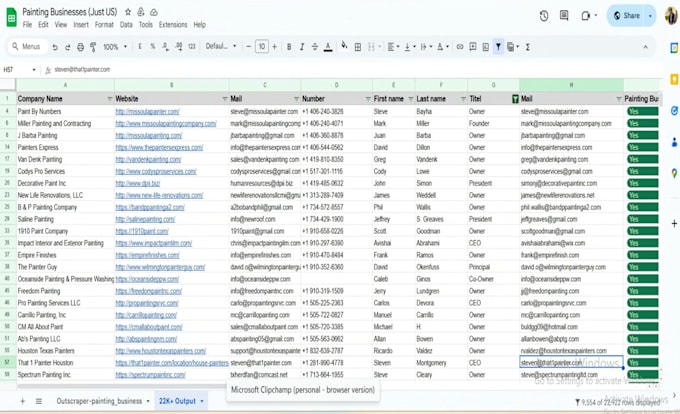The width and height of the screenshot is (680, 414).
Task: Click the Menus search box
Action: click(27, 46)
